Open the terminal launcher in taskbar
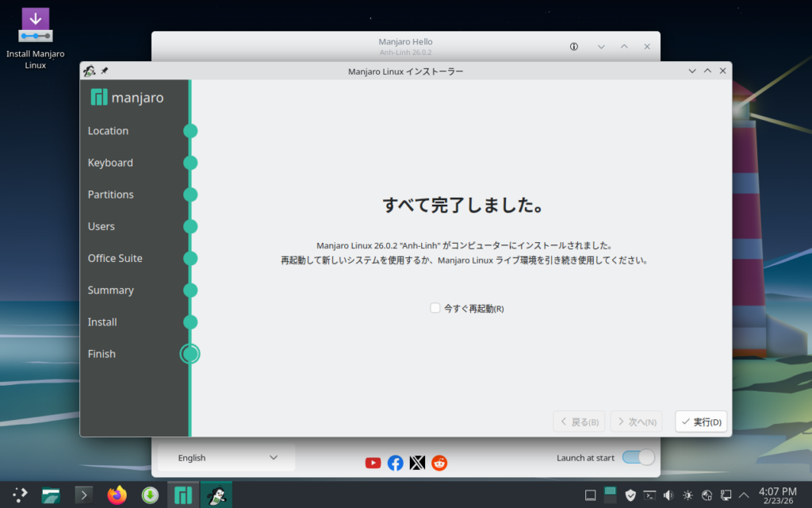Screen dimensions: 812x508 click(83, 495)
